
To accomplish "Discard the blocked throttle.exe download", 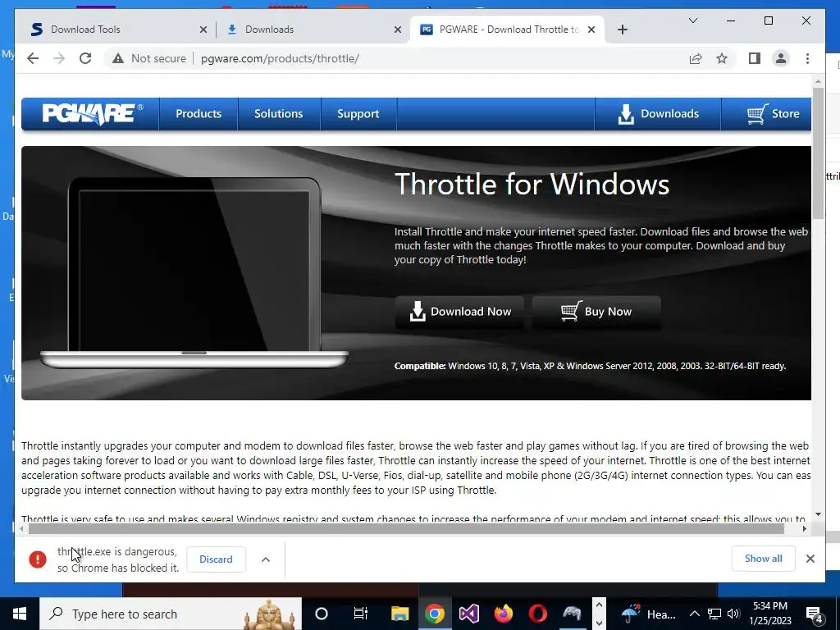I will (x=216, y=559).
